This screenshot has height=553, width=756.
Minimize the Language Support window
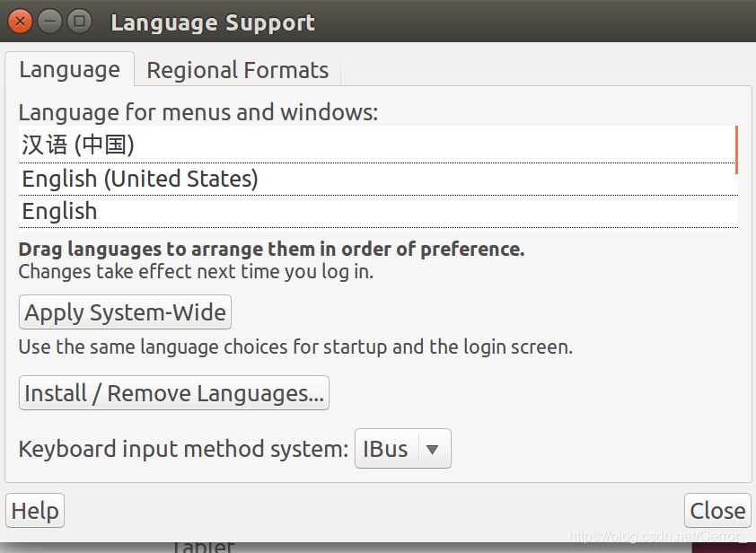pyautogui.click(x=50, y=22)
